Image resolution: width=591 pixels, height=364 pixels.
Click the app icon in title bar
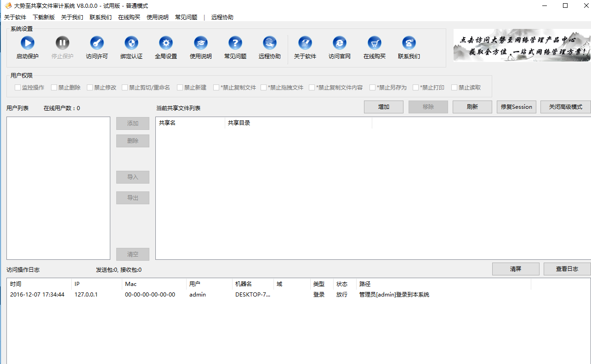(x=8, y=6)
